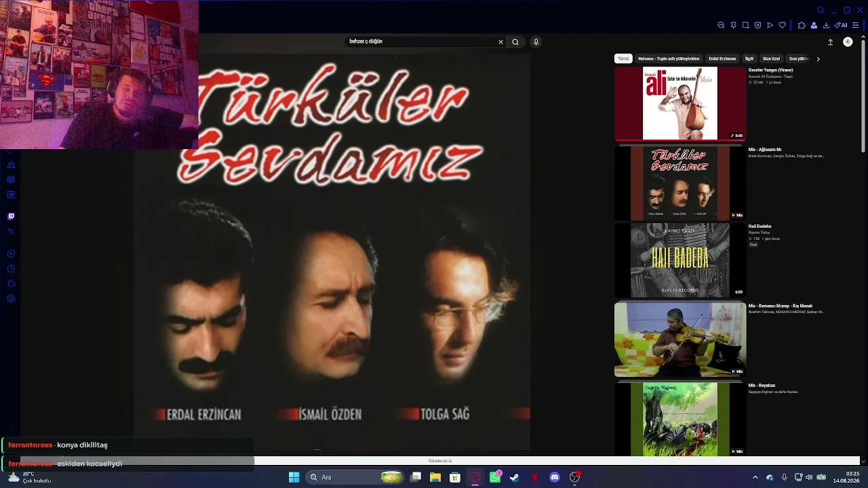Click the shield ad-blocker icon in toolbar
The height and width of the screenshot is (488, 868).
pyautogui.click(x=757, y=25)
